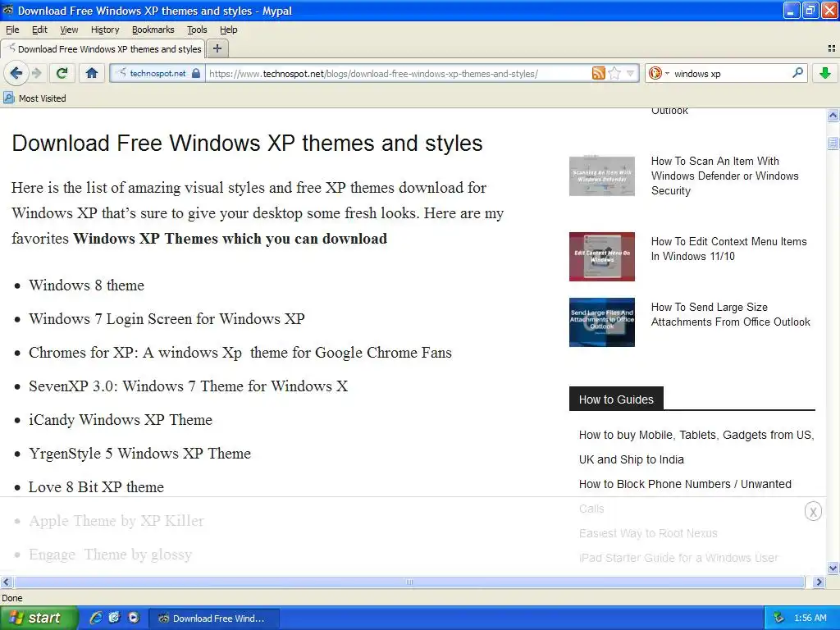The image size is (840, 630).
Task: Open Send Large Size Attachments article link
Action: [730, 314]
